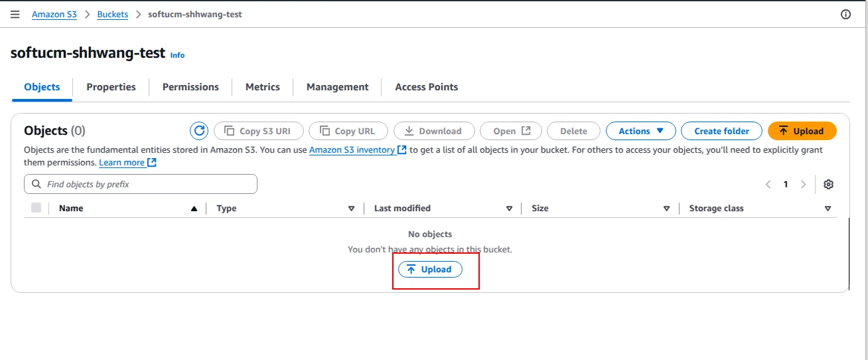Sort by Name column ascending arrow
868x360 pixels.
point(194,209)
